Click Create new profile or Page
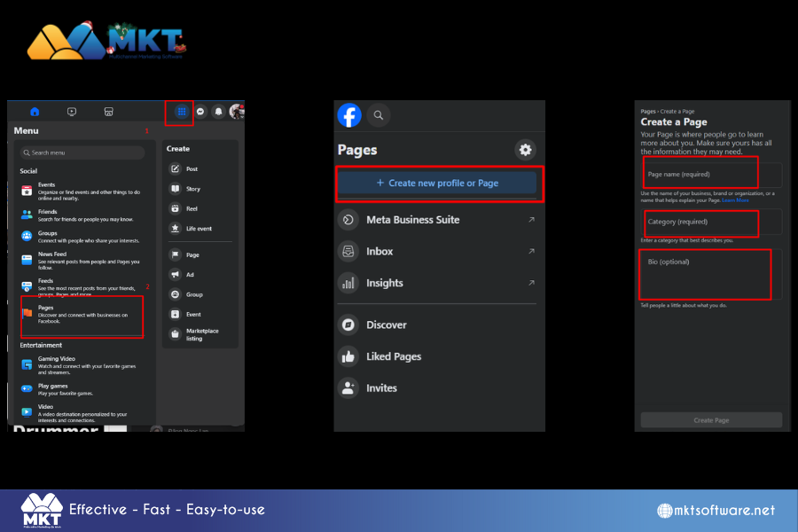This screenshot has height=532, width=798. click(x=437, y=183)
